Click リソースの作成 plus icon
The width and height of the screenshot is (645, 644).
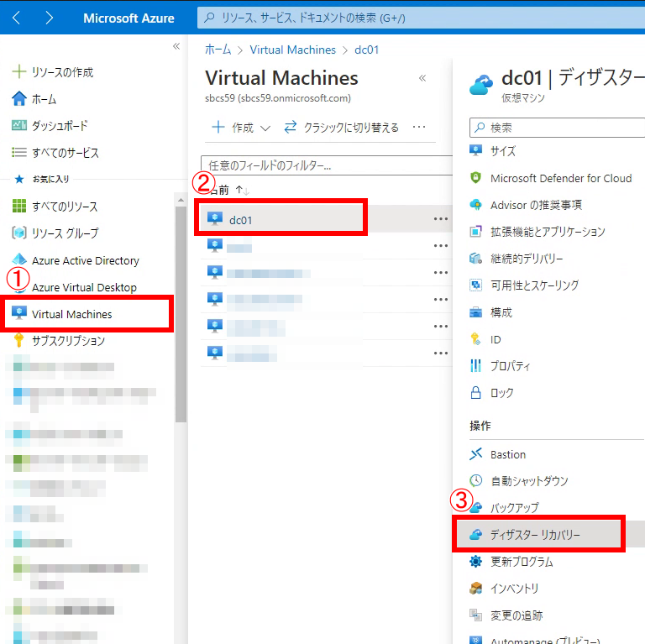(19, 72)
